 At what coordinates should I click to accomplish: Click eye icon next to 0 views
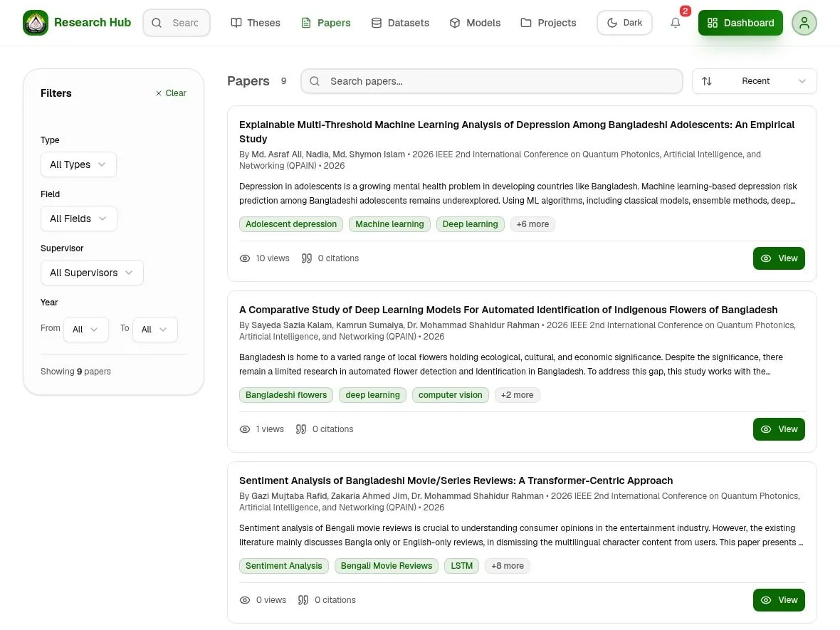pos(245,600)
